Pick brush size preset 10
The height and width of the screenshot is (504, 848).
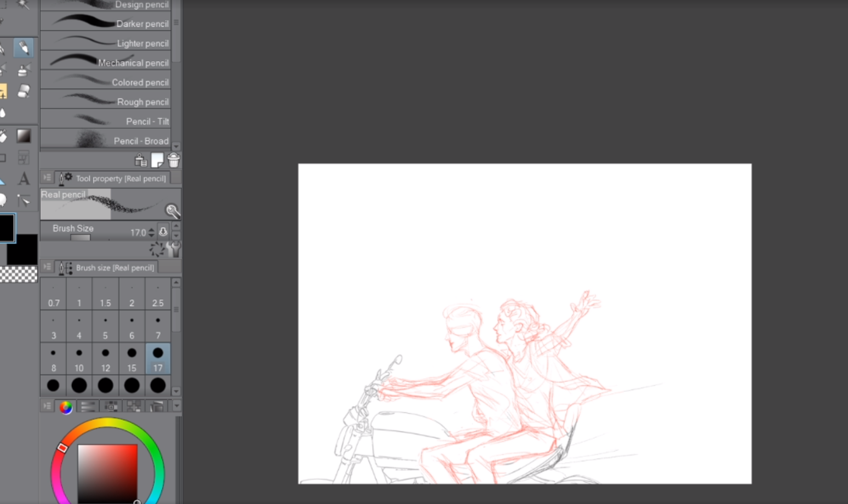click(x=79, y=359)
